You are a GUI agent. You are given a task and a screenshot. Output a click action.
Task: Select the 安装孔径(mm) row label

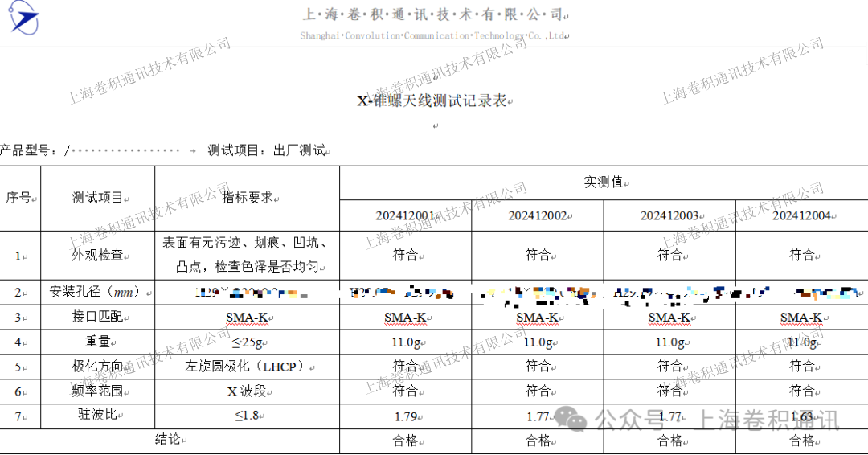[97, 293]
